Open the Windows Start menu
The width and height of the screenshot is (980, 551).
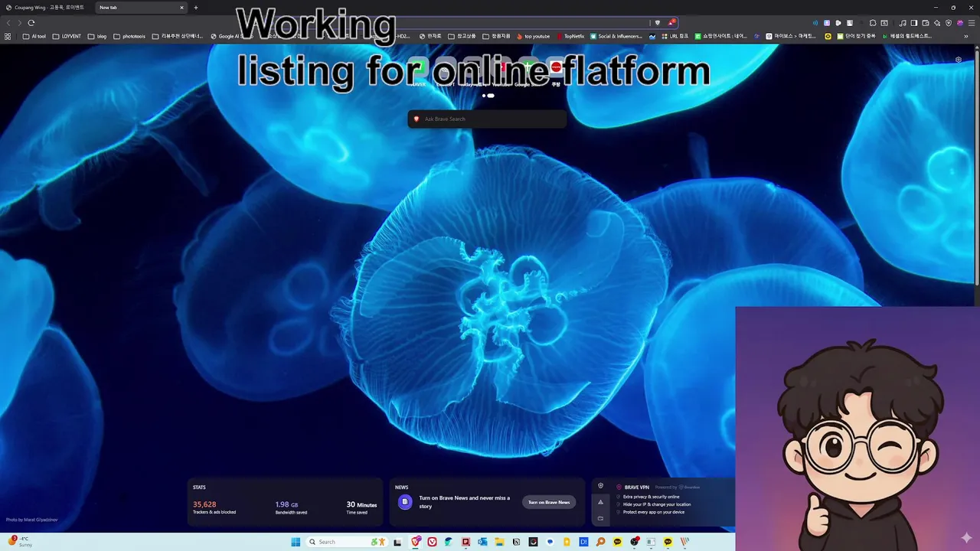tap(296, 542)
